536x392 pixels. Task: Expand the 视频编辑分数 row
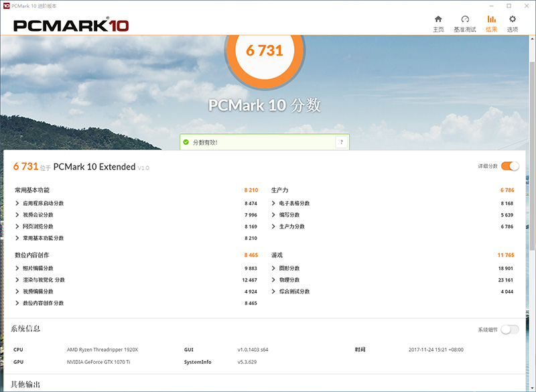(17, 291)
